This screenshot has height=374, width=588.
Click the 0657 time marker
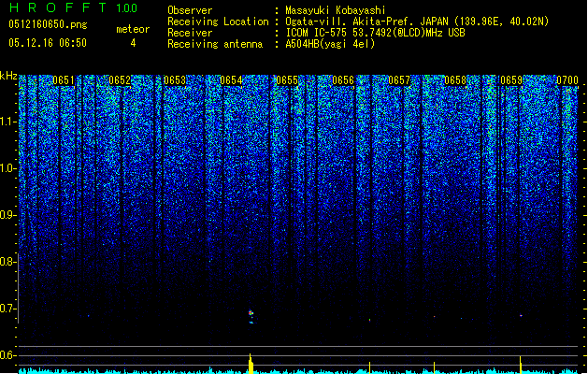tap(399, 80)
